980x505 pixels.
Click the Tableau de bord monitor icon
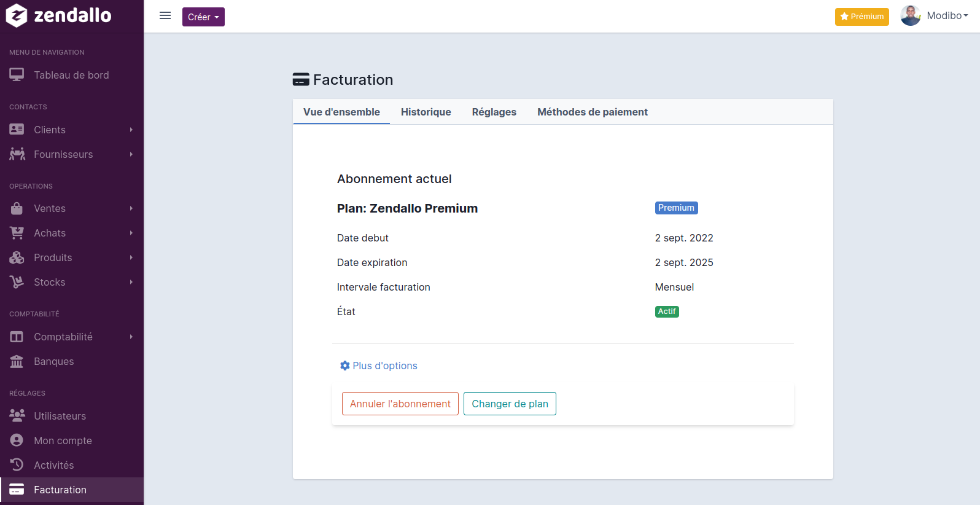point(17,75)
